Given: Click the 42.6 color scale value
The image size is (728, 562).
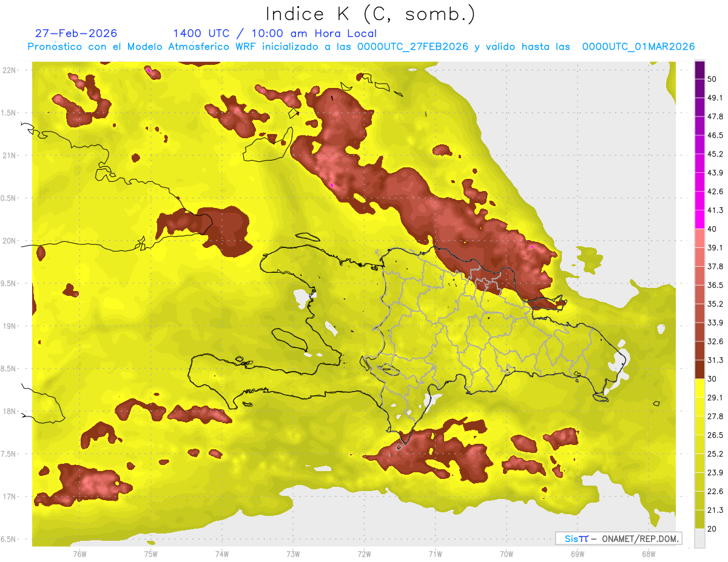Looking at the screenshot, I should coord(715,192).
